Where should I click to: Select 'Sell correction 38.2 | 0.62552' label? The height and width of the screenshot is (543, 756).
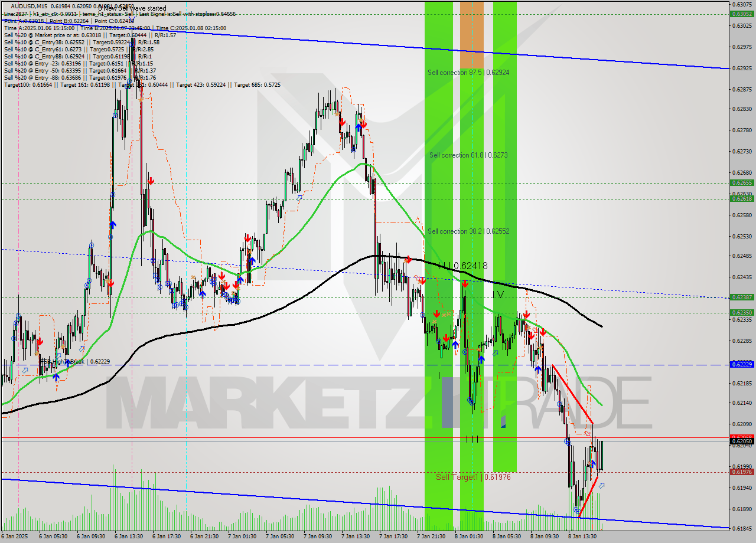coord(468,231)
